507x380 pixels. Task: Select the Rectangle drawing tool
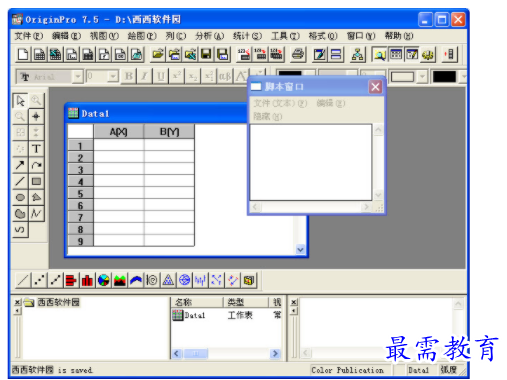click(x=36, y=181)
